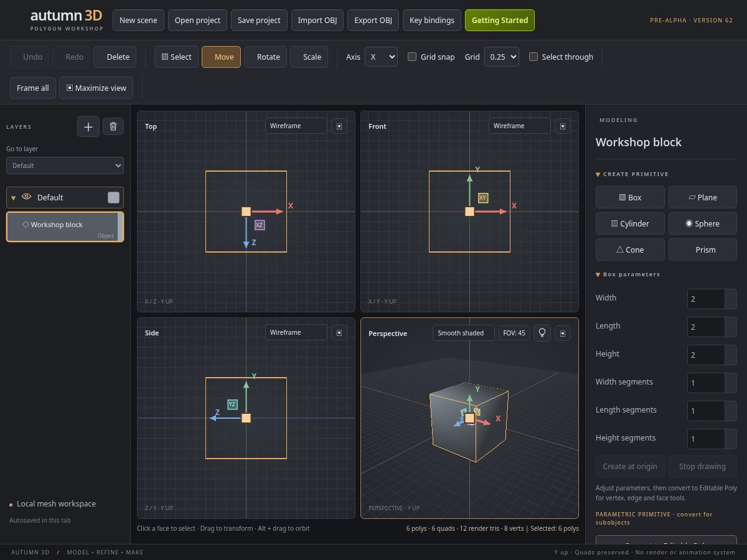Delete layer using the trash icon
Viewport: 747px width, 560px height.
pos(113,126)
